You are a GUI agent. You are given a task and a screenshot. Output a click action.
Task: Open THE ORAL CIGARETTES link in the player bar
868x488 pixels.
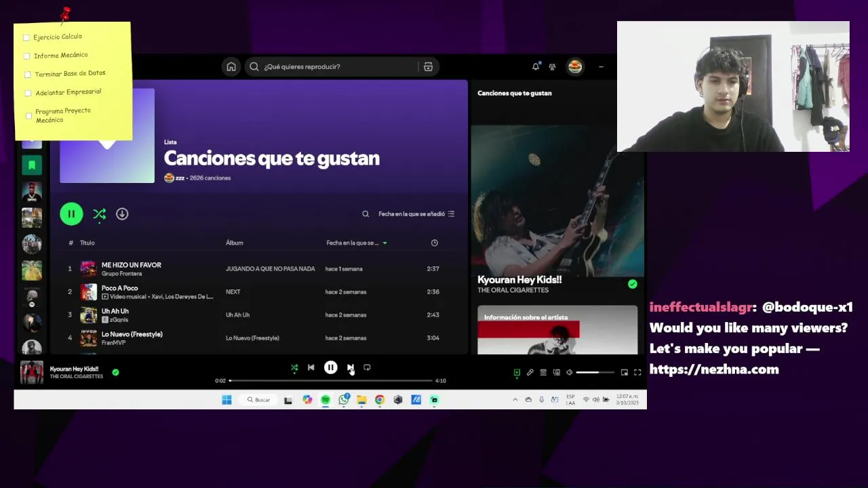click(x=77, y=376)
